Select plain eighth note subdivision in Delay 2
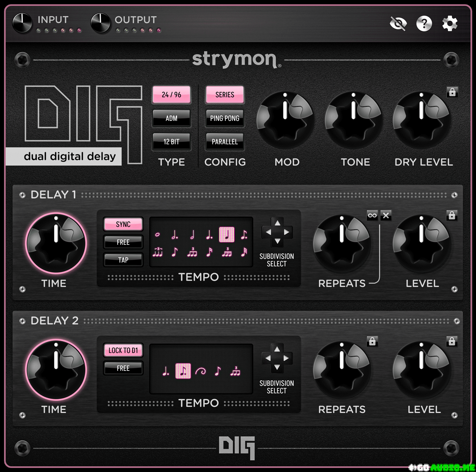The image size is (476, 472). point(218,371)
